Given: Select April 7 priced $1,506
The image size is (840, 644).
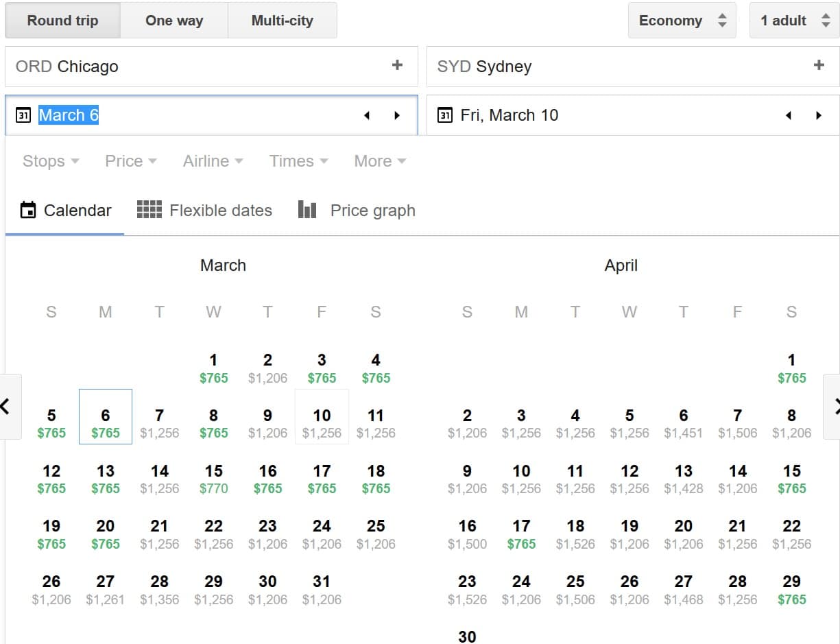Looking at the screenshot, I should [738, 424].
